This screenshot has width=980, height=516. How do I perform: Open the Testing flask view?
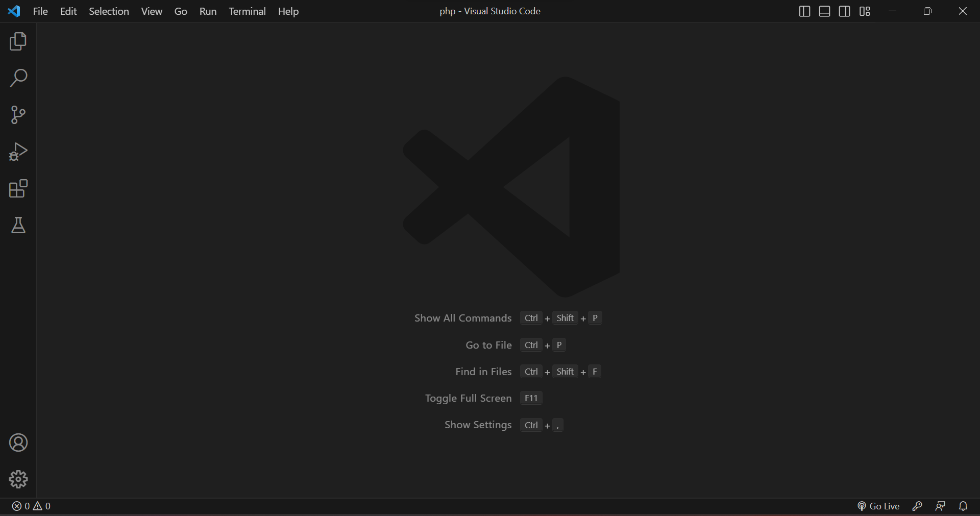18,225
